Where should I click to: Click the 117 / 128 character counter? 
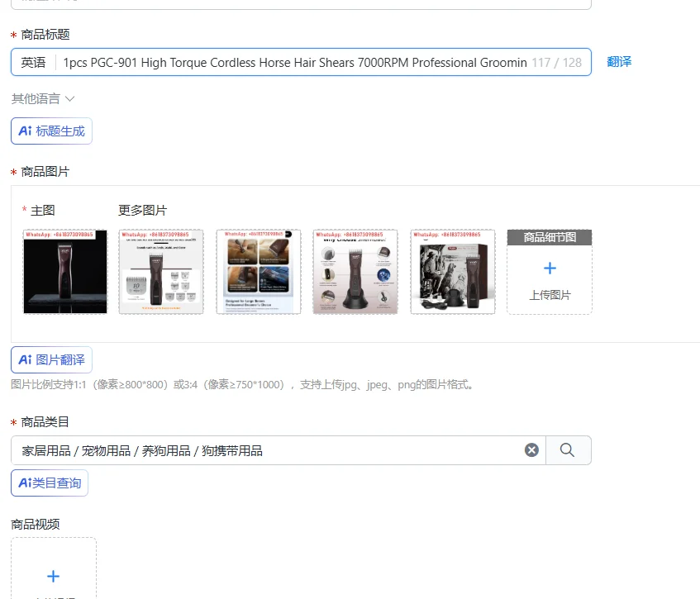(557, 63)
